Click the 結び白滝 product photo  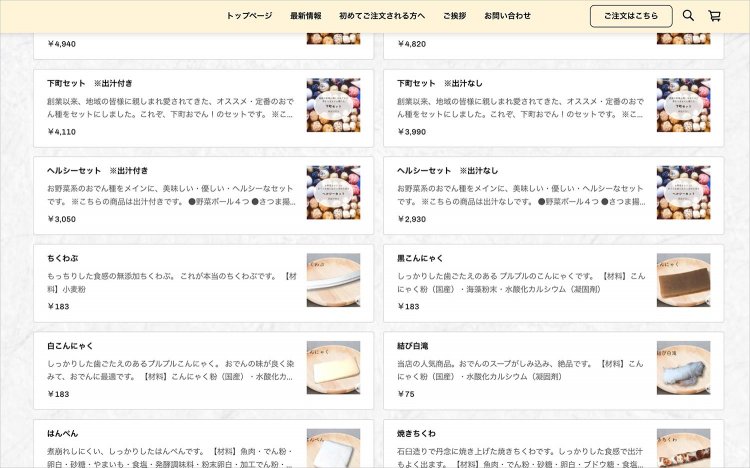point(684,368)
